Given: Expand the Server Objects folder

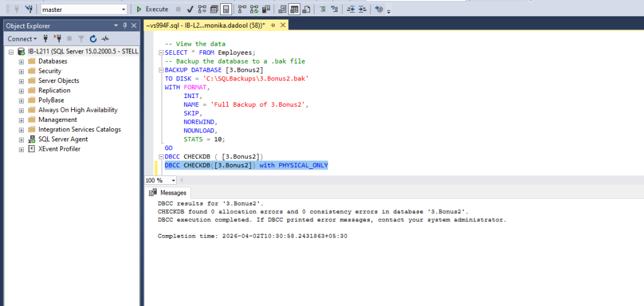Looking at the screenshot, I should pos(21,81).
